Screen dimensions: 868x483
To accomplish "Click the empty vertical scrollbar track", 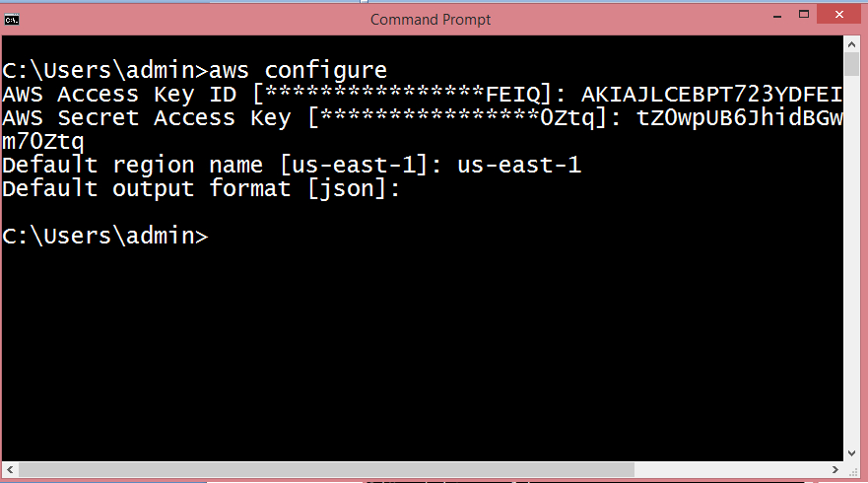I will (x=852, y=260).
